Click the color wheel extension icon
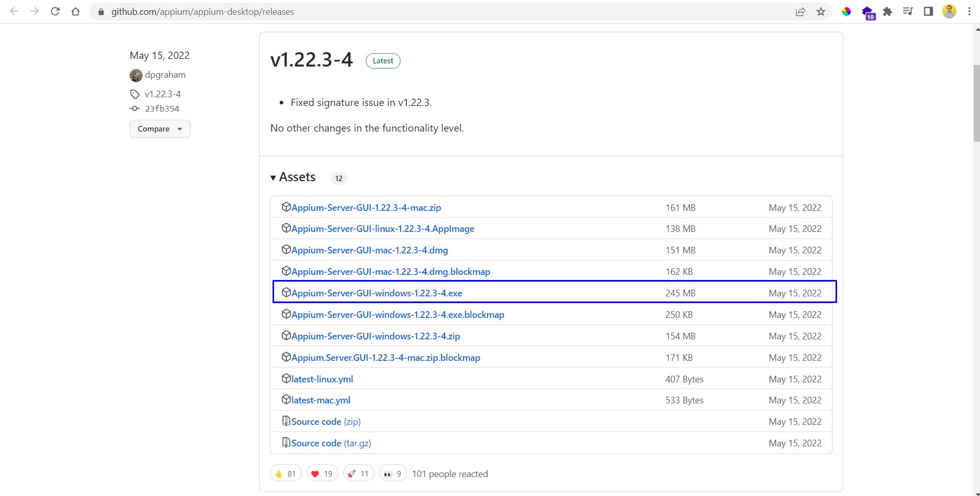This screenshot has height=496, width=980. (846, 11)
